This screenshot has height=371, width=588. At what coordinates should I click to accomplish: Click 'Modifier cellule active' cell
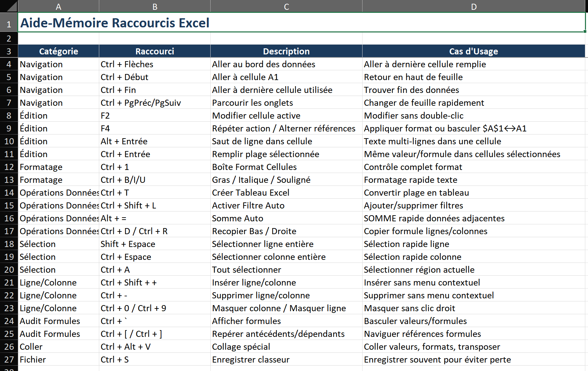click(286, 116)
